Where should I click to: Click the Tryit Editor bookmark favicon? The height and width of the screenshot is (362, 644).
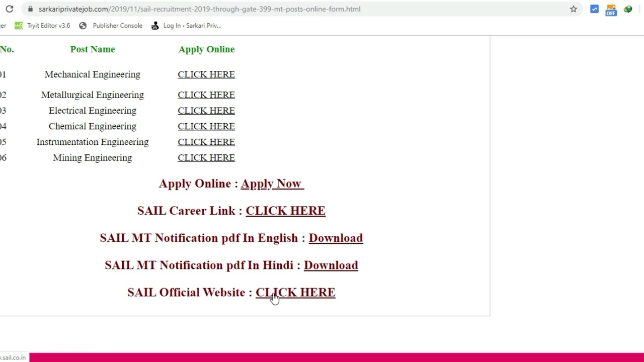tap(19, 26)
